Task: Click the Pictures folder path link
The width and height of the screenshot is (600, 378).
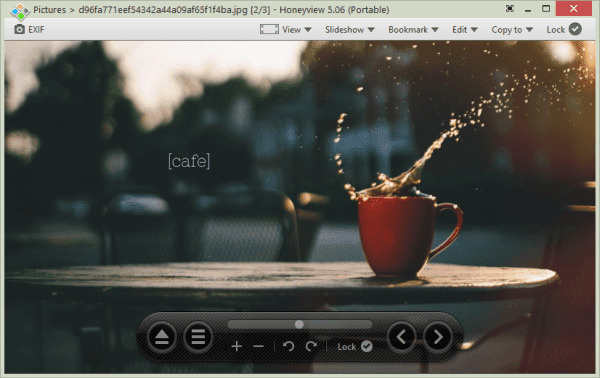Action: [49, 10]
